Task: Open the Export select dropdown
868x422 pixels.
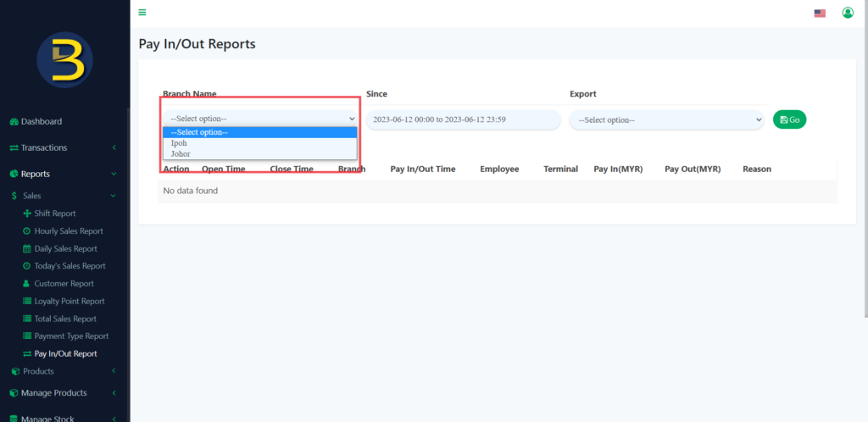Action: [666, 119]
